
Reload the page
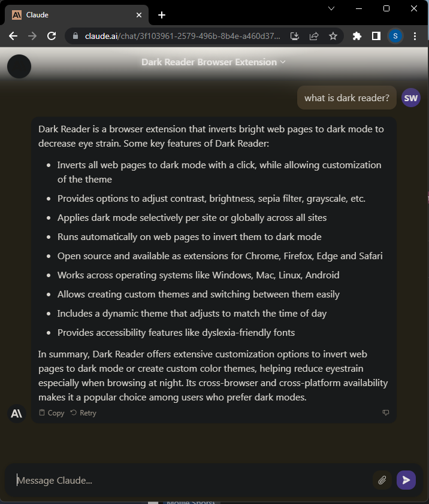[52, 36]
